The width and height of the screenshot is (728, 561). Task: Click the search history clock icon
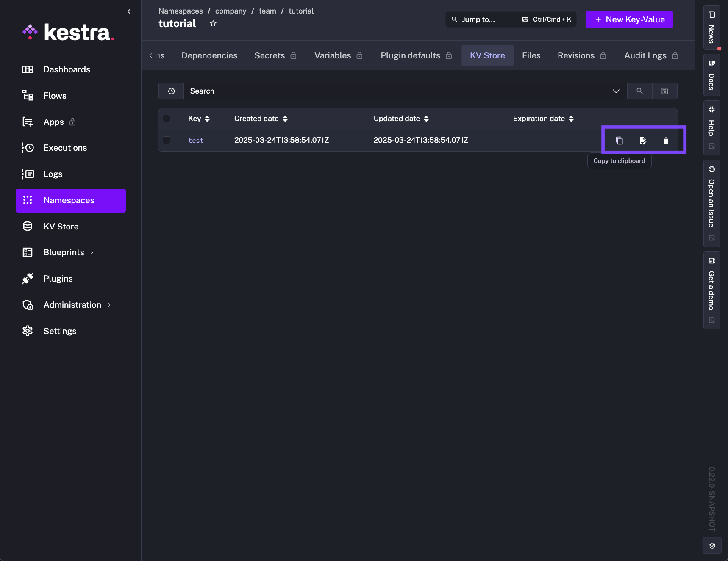(171, 91)
